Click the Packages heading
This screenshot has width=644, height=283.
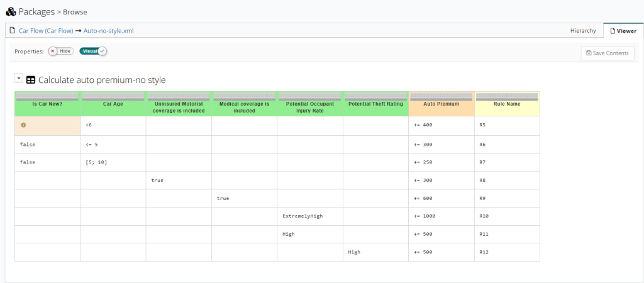[x=36, y=11]
